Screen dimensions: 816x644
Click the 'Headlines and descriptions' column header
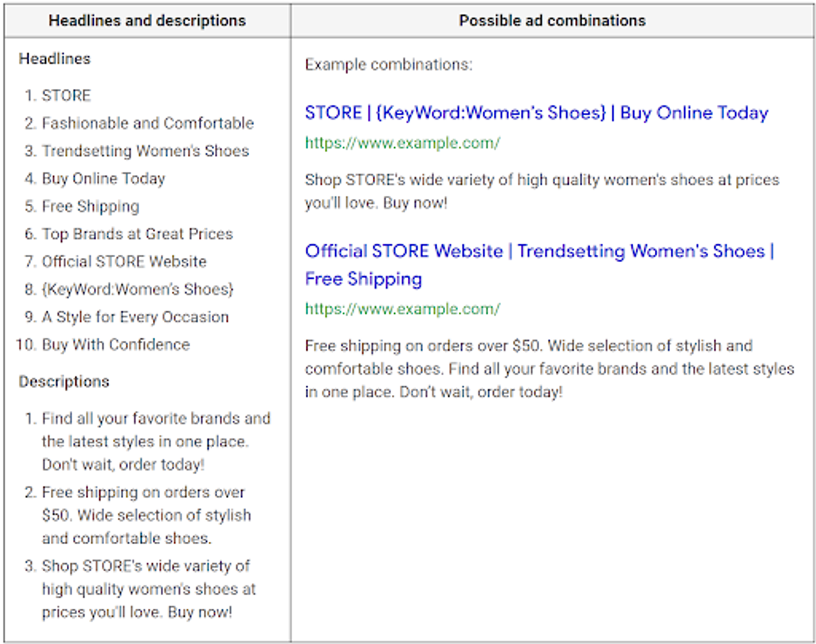click(147, 21)
